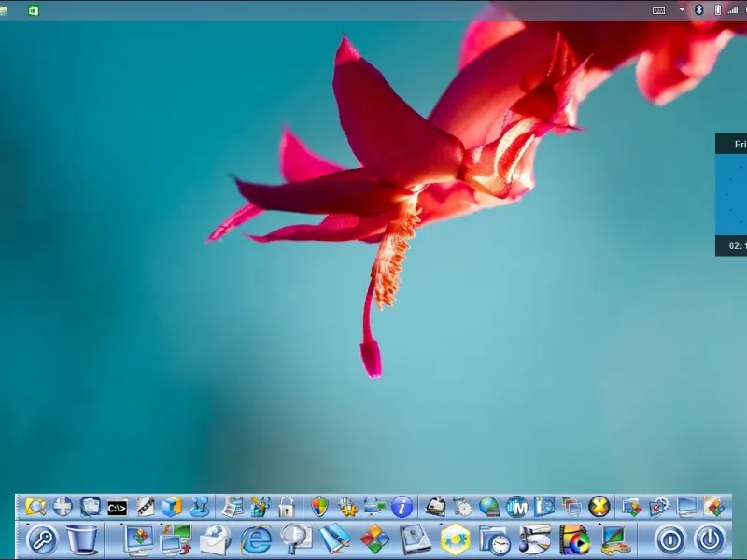Launch the round blue 'M' icon
Screen dimensions: 747x560
pyautogui.click(x=517, y=507)
